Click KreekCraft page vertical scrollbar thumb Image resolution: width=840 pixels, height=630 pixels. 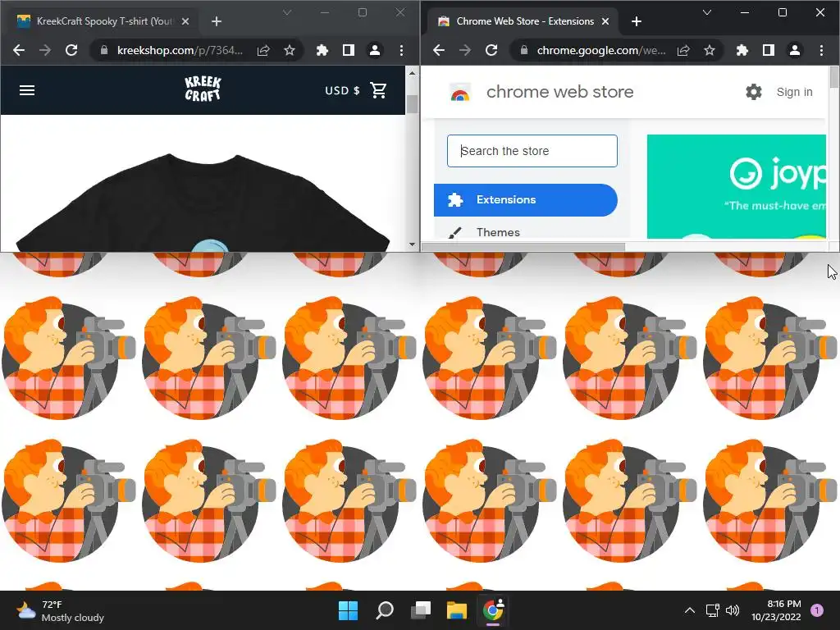click(x=412, y=104)
